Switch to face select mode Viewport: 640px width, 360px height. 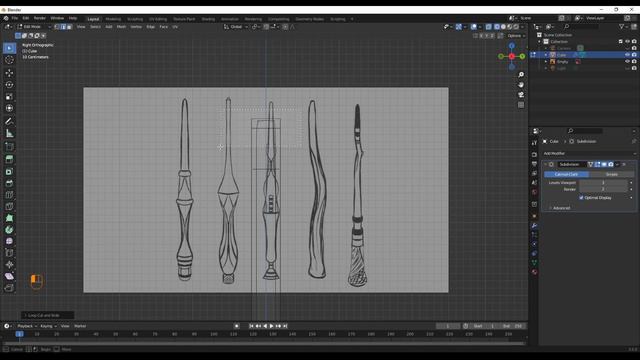pyautogui.click(x=69, y=27)
